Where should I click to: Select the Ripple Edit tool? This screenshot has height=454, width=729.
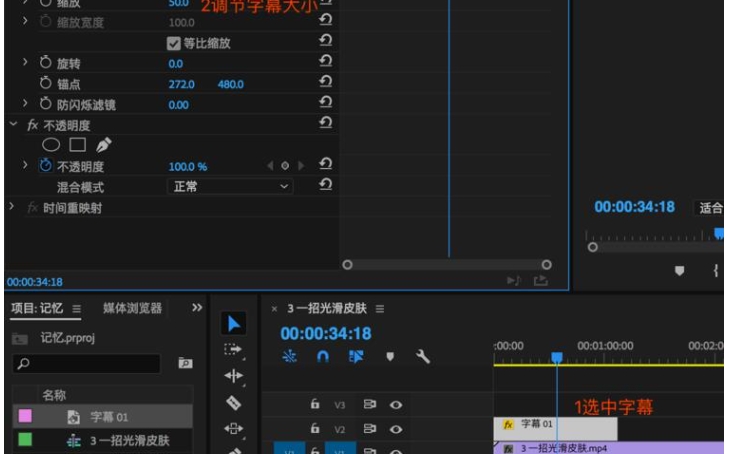pos(233,376)
